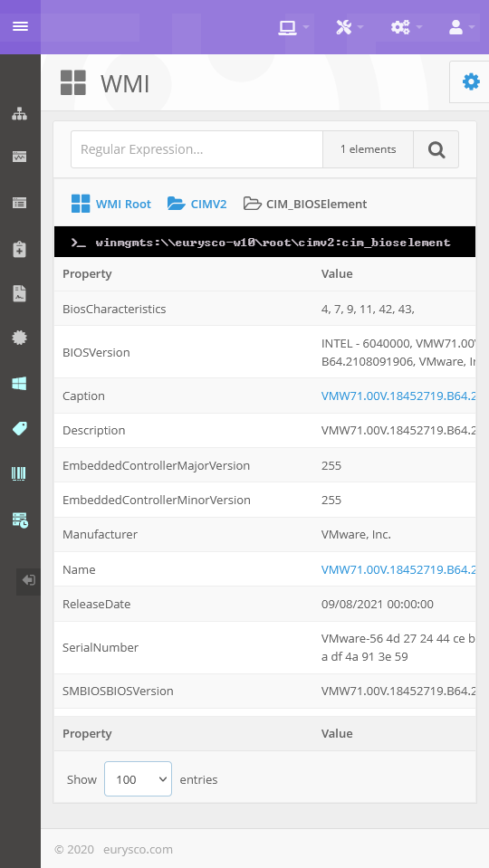Select the BIOSVersion property cell

pyautogui.click(x=183, y=352)
